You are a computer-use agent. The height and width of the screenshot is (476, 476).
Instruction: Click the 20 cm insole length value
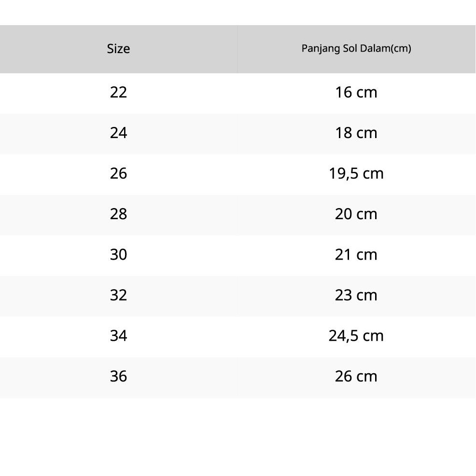356,214
